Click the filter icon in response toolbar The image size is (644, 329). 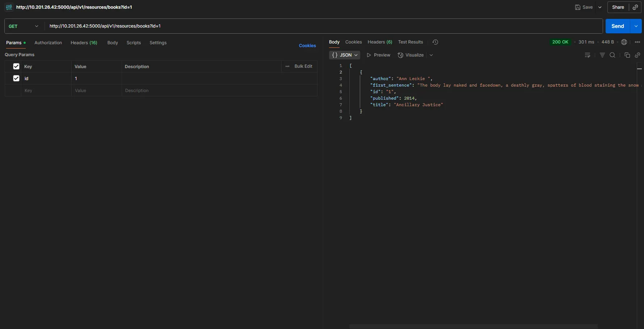coord(602,55)
